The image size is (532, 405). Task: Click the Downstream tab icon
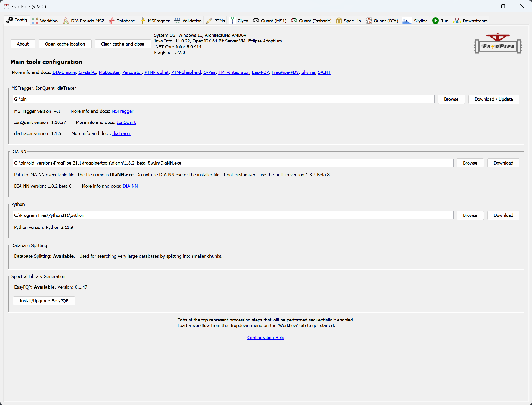[457, 21]
